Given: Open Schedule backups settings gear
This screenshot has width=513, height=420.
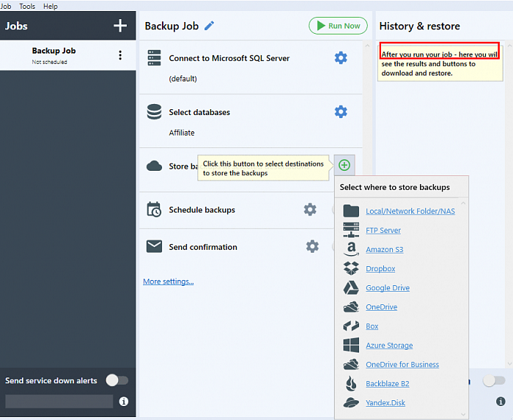Looking at the screenshot, I should [x=310, y=210].
